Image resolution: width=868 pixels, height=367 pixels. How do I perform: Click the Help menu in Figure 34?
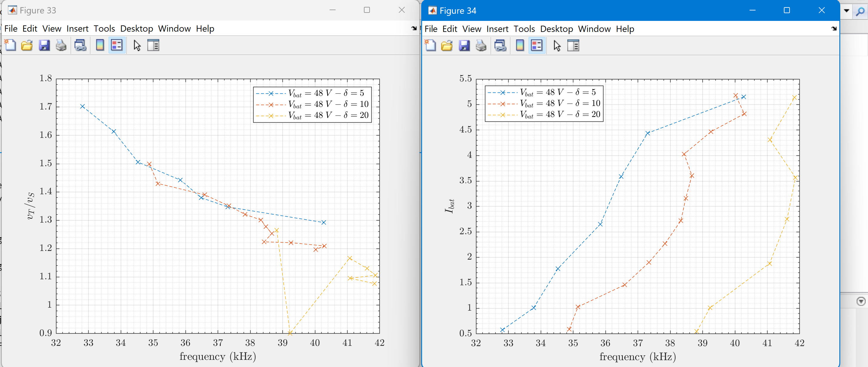coord(625,29)
